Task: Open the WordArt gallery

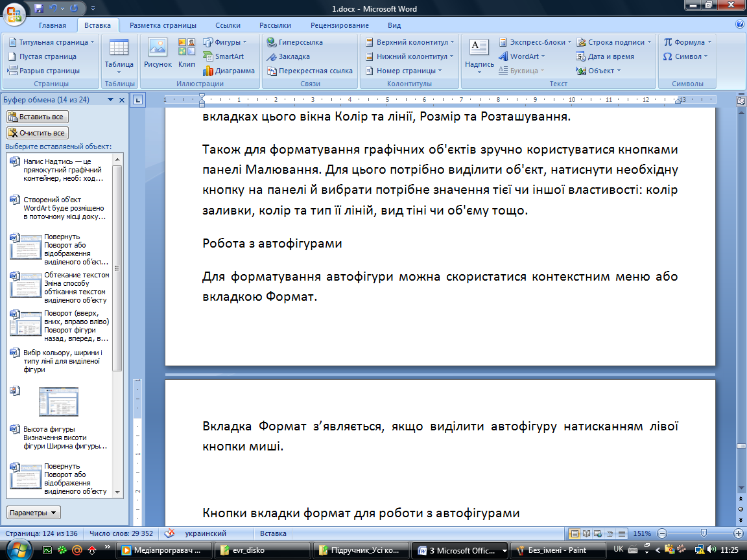Action: tap(521, 56)
